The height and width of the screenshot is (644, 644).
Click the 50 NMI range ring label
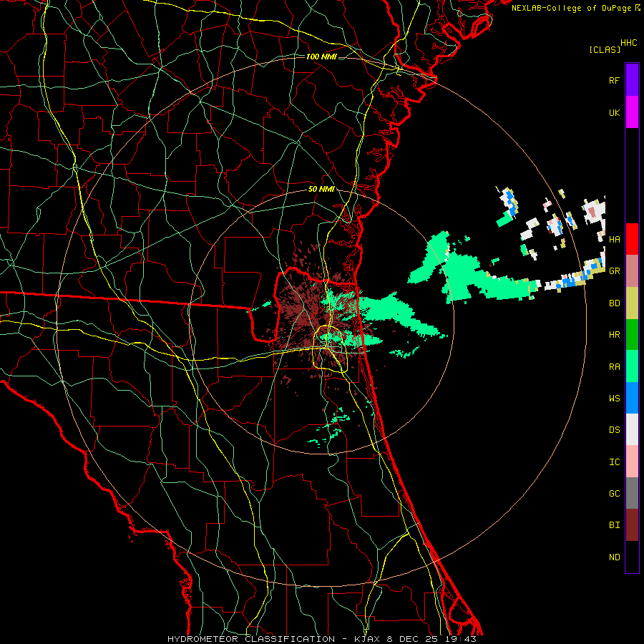[321, 189]
